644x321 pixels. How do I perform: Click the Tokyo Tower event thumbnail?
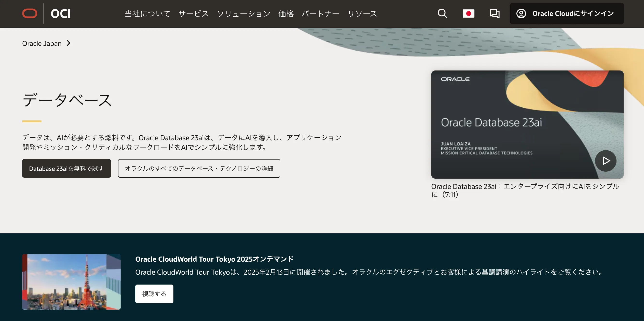pos(71,282)
